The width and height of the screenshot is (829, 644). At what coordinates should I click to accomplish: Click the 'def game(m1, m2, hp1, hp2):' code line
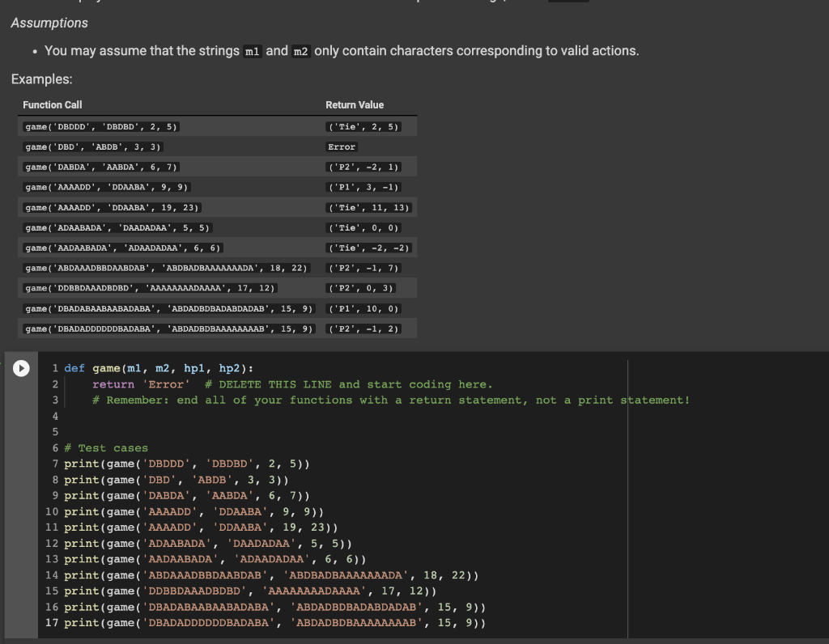[x=159, y=368]
